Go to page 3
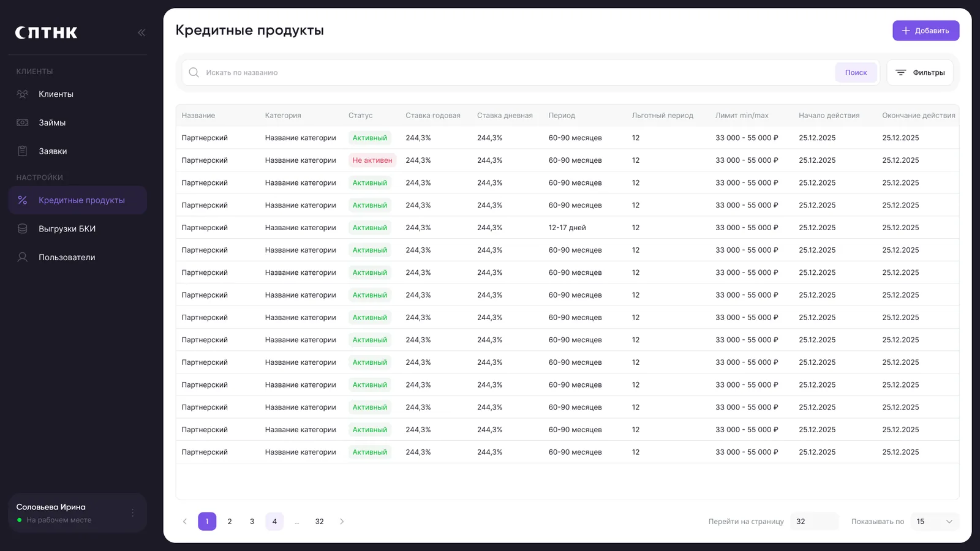Viewport: 980px width, 551px height. pyautogui.click(x=252, y=522)
